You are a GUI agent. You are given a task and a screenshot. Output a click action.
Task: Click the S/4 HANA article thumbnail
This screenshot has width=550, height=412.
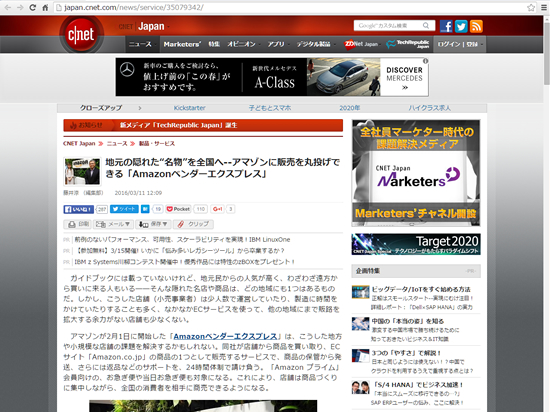[x=361, y=387]
